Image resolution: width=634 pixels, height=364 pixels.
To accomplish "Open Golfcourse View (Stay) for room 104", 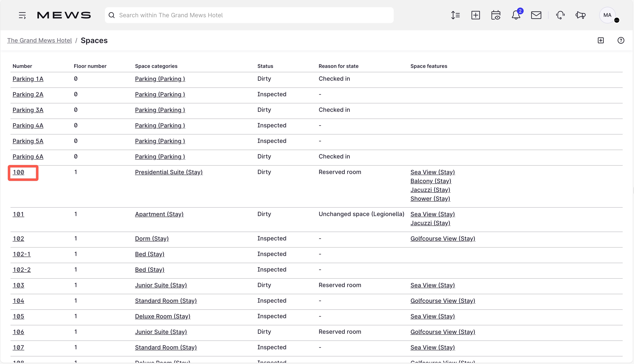I will tap(443, 301).
